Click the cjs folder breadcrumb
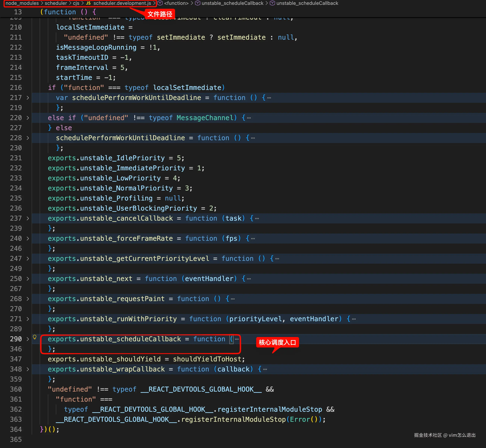486x448 pixels. [x=76, y=3]
